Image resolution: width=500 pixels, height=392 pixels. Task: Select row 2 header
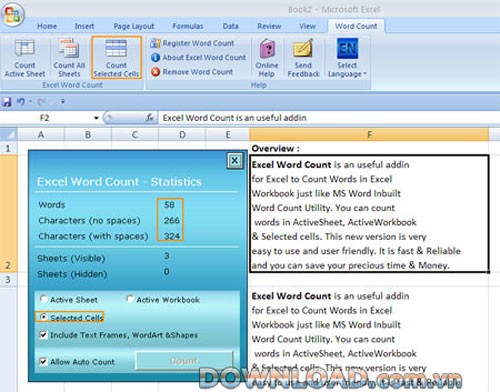pos(8,213)
